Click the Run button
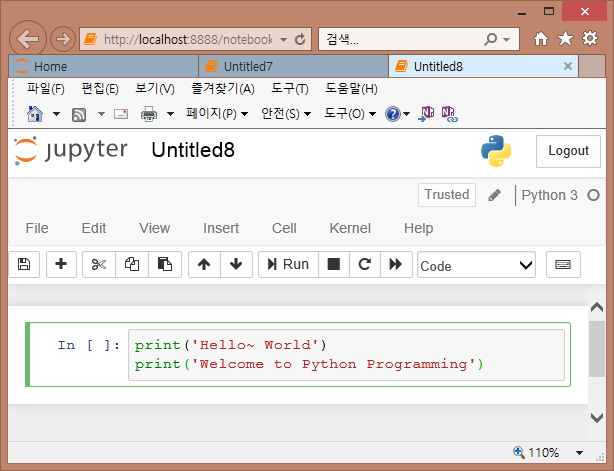This screenshot has width=614, height=471. 289,264
